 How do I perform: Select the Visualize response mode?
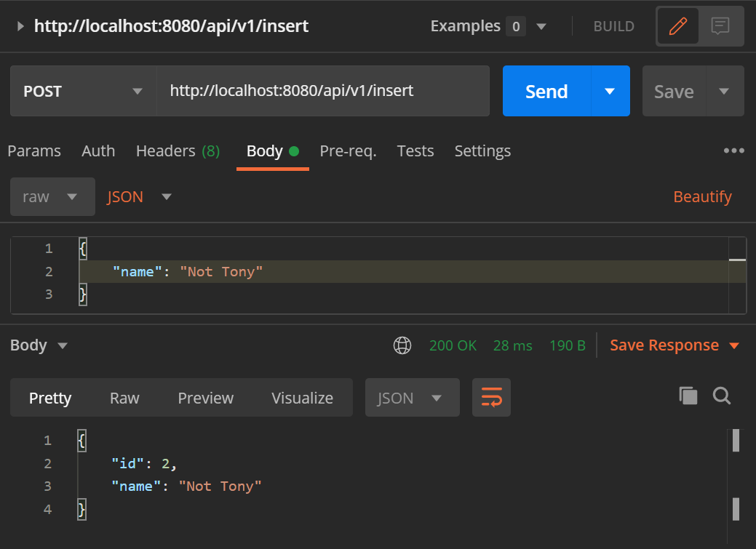click(x=302, y=398)
